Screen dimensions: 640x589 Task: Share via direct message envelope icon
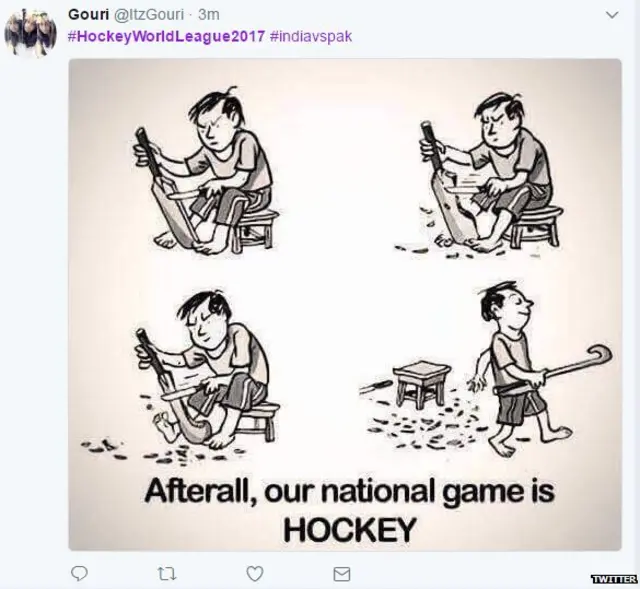(342, 574)
